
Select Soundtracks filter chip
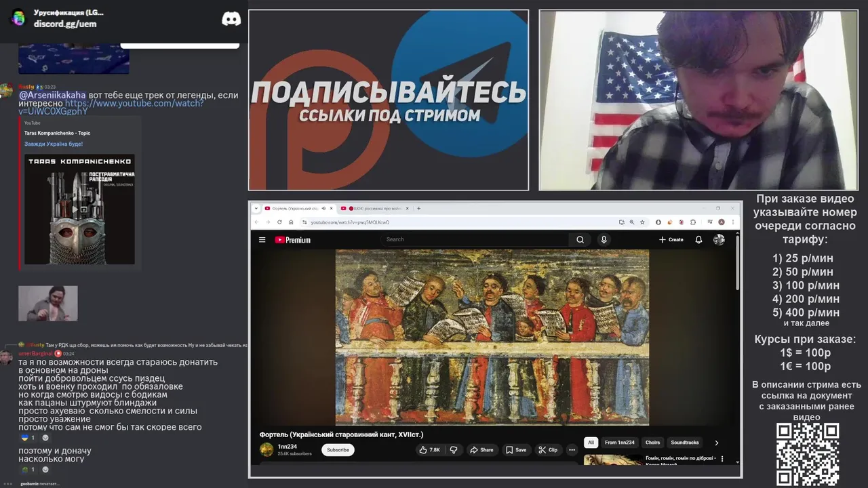685,443
